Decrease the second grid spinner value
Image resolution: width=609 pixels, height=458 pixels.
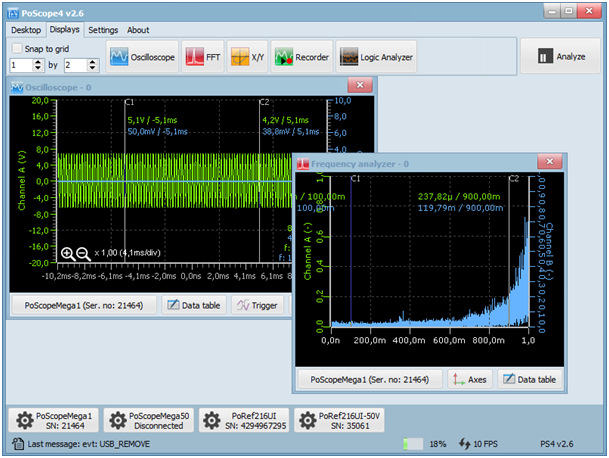point(92,68)
